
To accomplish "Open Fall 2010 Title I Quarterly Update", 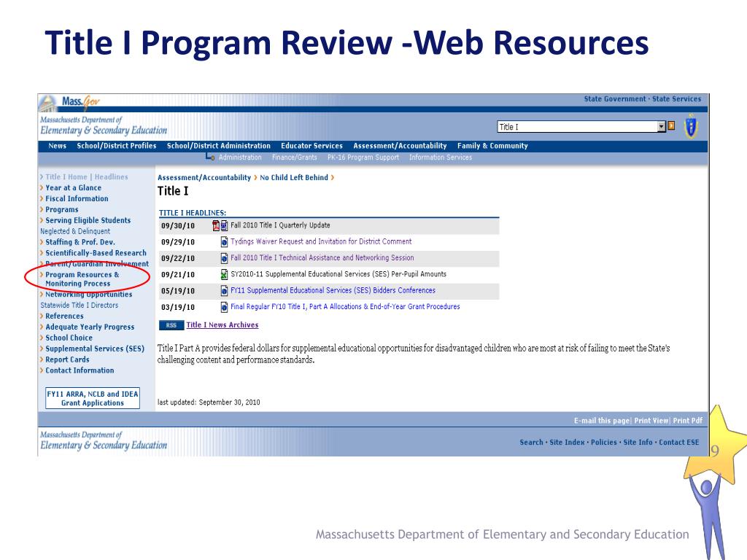I will click(280, 225).
